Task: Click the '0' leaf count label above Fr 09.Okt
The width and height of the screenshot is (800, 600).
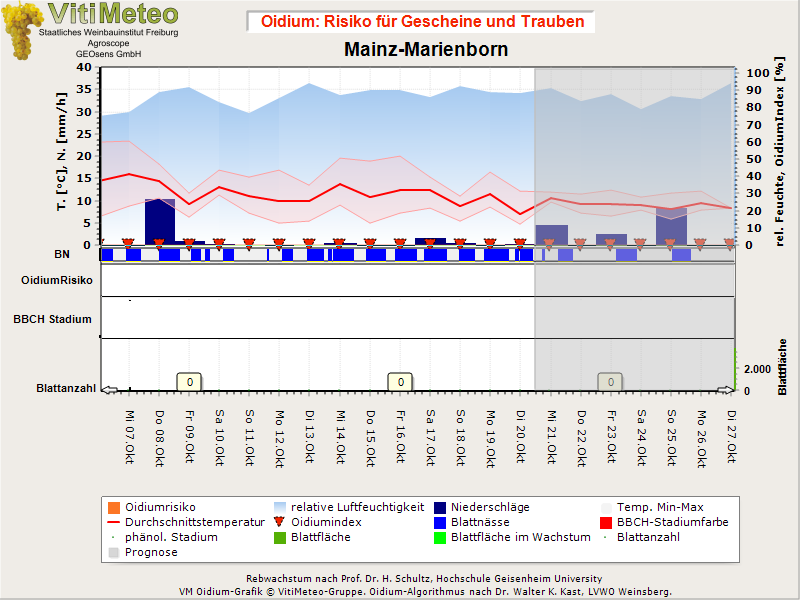Action: pos(190,382)
